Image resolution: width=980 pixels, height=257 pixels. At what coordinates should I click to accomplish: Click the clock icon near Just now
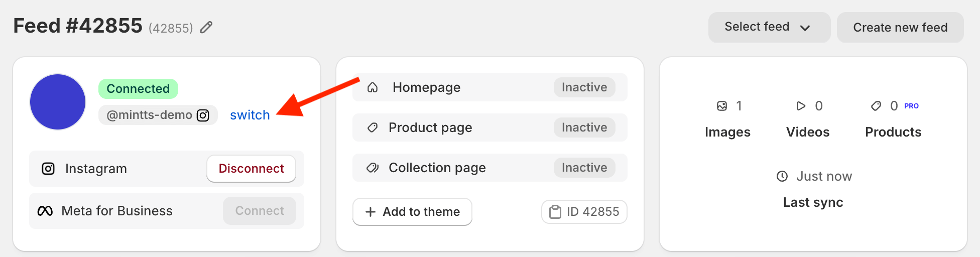click(782, 176)
